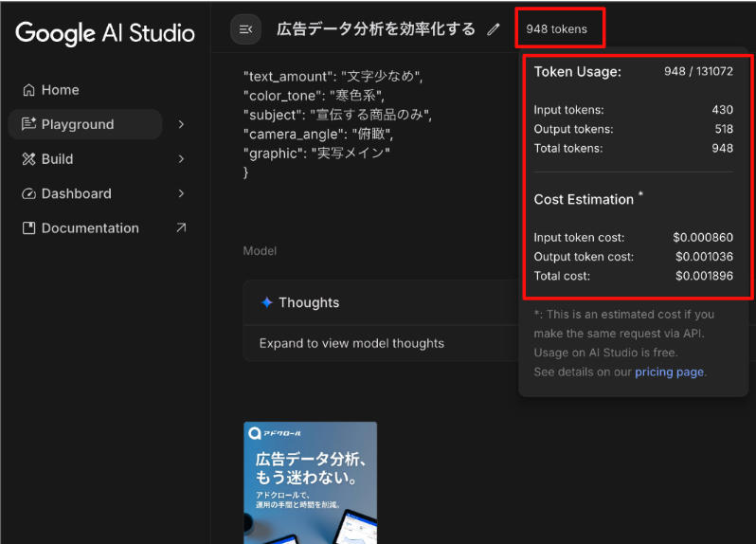Click the 948 tokens counter button
The image size is (756, 544).
point(557,29)
